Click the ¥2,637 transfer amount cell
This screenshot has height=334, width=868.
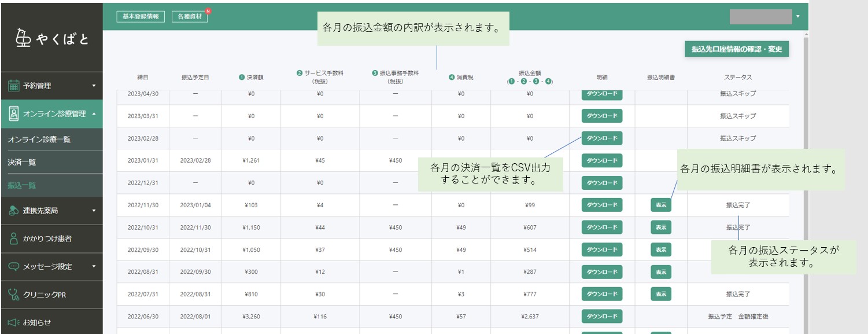[x=530, y=317]
